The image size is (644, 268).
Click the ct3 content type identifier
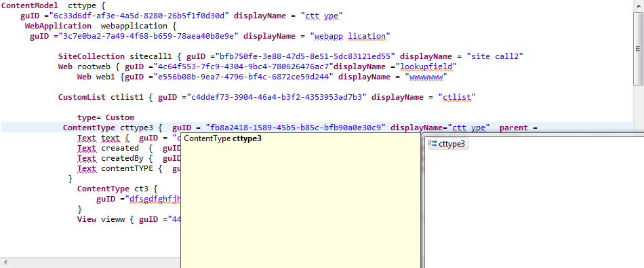tap(141, 189)
